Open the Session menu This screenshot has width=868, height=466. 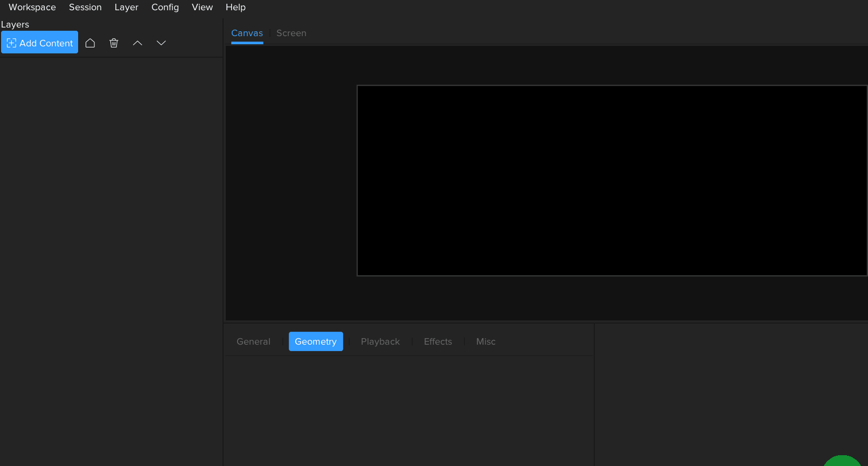(85, 7)
